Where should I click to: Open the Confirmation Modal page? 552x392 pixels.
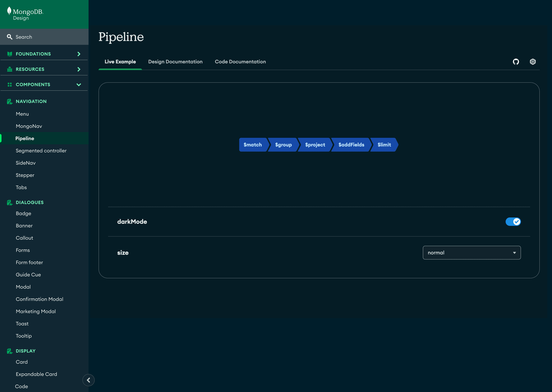pos(39,299)
